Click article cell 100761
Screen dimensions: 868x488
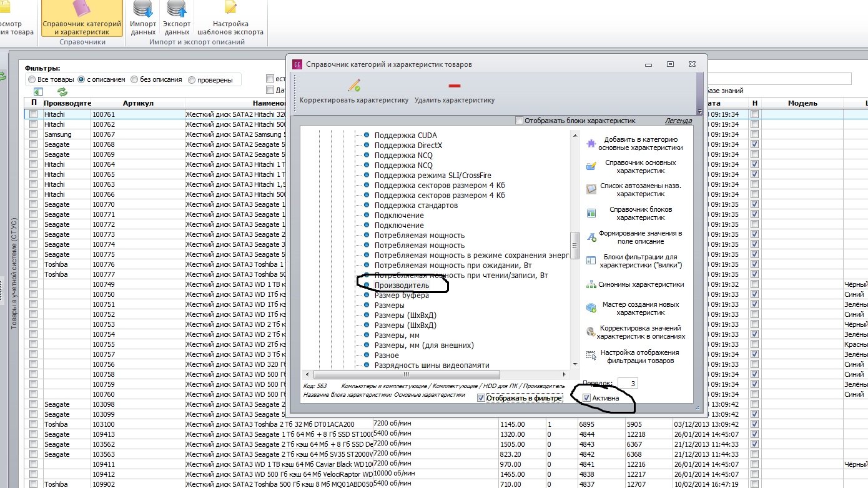click(138, 114)
